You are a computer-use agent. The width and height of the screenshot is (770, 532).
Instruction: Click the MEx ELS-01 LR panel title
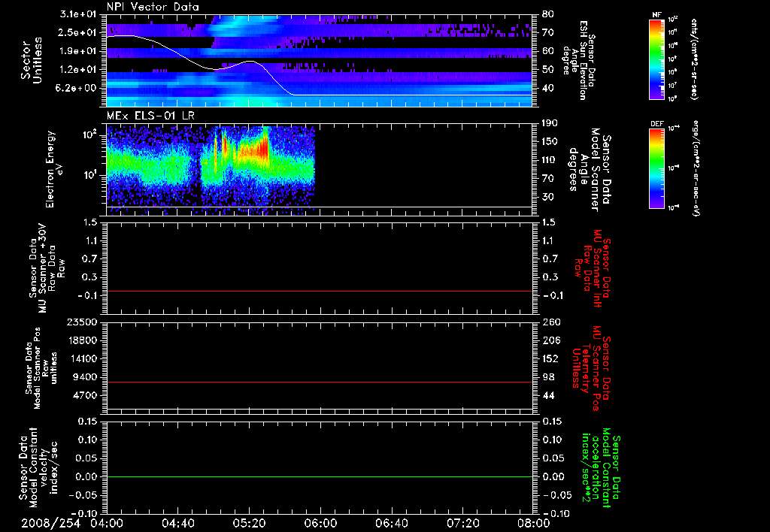(x=150, y=116)
